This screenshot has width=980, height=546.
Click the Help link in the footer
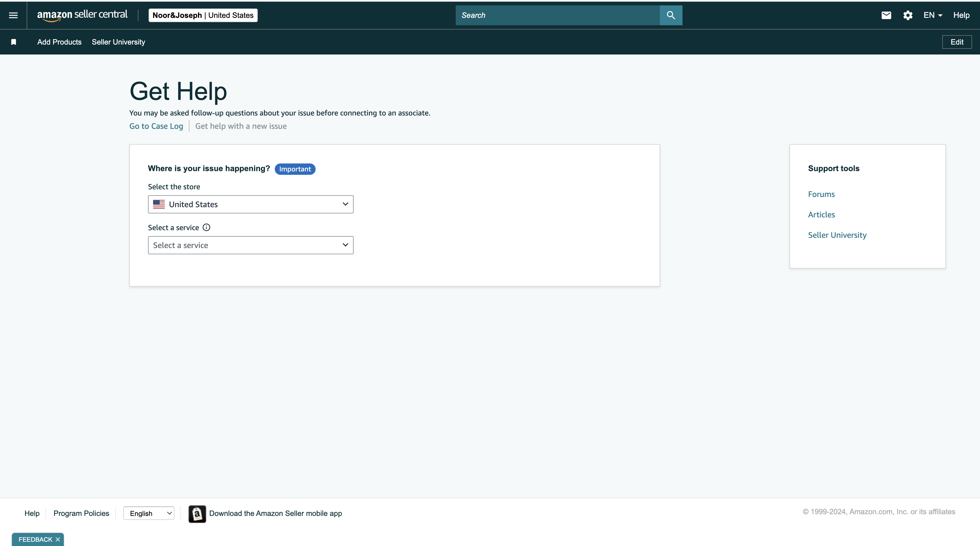(32, 513)
